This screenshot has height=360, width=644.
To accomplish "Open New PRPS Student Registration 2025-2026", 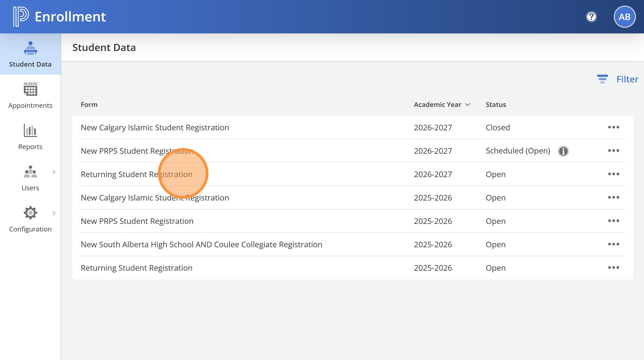I will [x=137, y=221].
